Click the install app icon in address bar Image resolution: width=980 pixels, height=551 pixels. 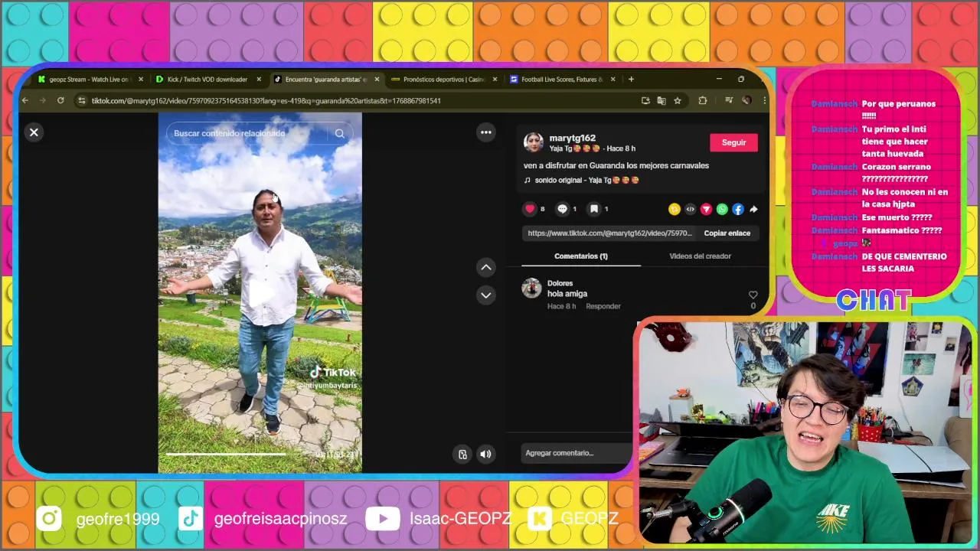pyautogui.click(x=645, y=101)
